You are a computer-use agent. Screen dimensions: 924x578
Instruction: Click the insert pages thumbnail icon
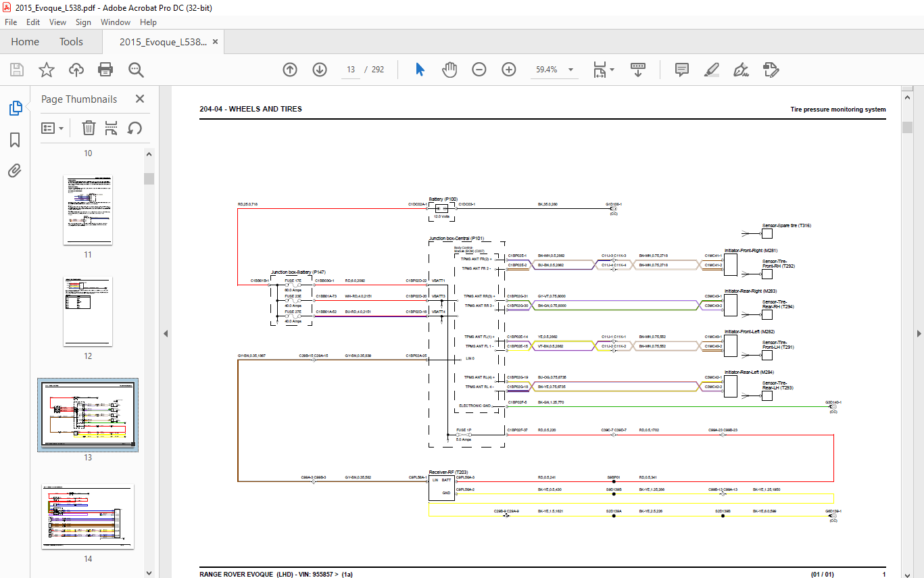[112, 128]
